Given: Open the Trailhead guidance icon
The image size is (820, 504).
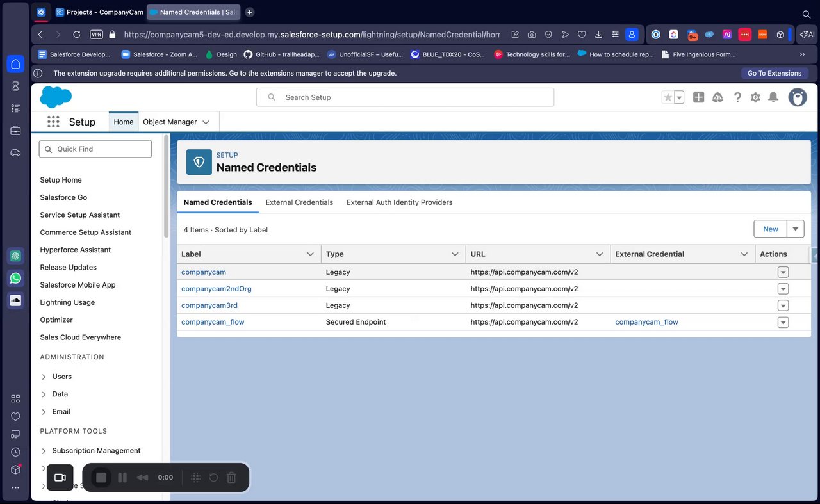Looking at the screenshot, I should (717, 97).
